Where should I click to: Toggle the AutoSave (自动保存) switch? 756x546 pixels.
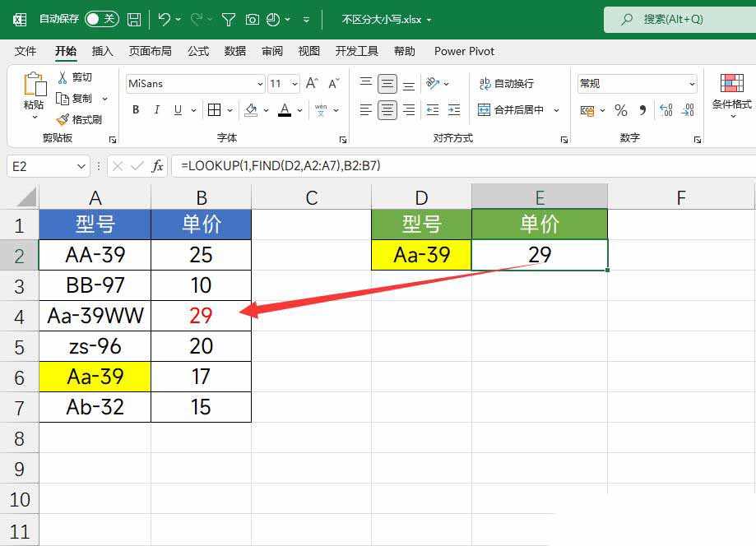(x=101, y=19)
